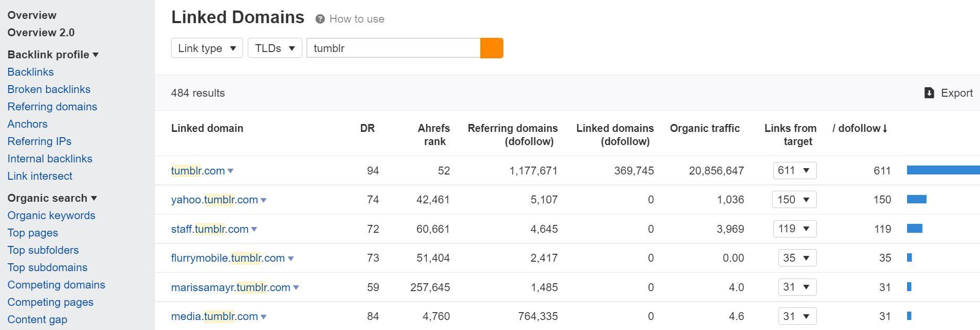Open media.tumblr.com row's 31 links dropdown
The width and height of the screenshot is (980, 330).
pyautogui.click(x=797, y=316)
